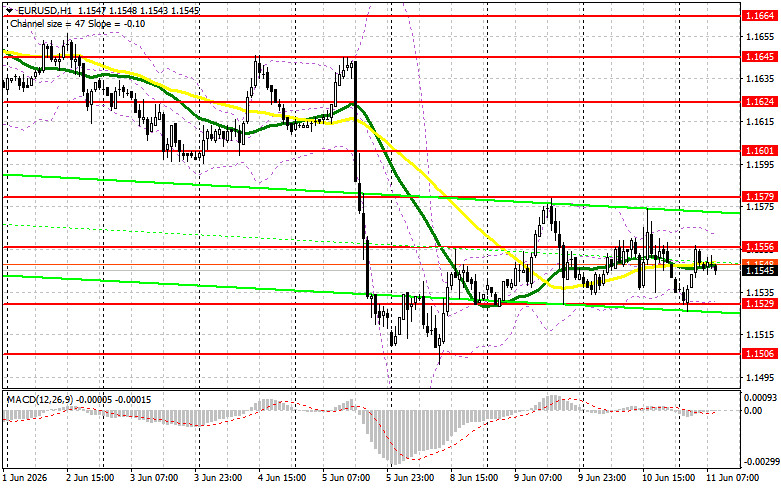Click the red 1.1529 price level label
The height and width of the screenshot is (489, 781).
(x=760, y=303)
